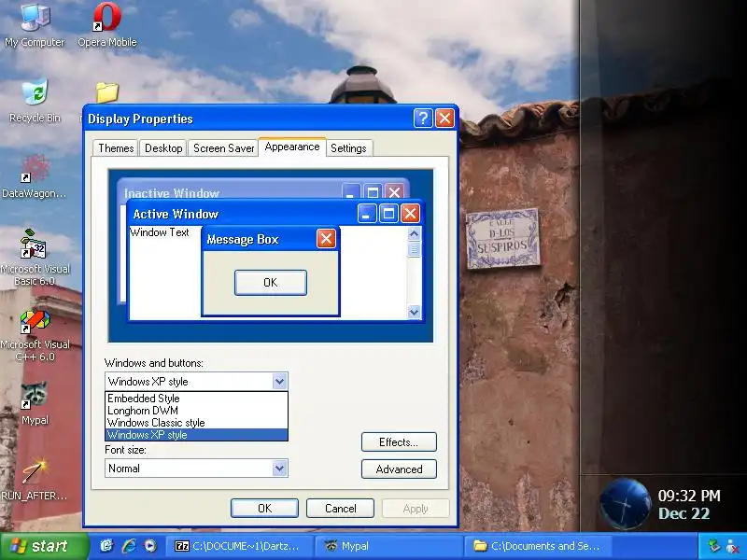Click the green system tray icon
This screenshot has height=560, width=747.
(714, 546)
